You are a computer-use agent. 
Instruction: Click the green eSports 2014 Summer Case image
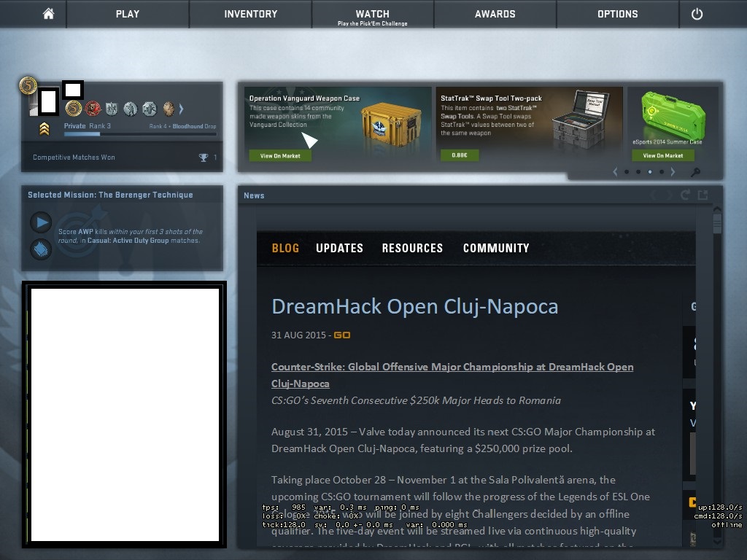click(x=673, y=114)
